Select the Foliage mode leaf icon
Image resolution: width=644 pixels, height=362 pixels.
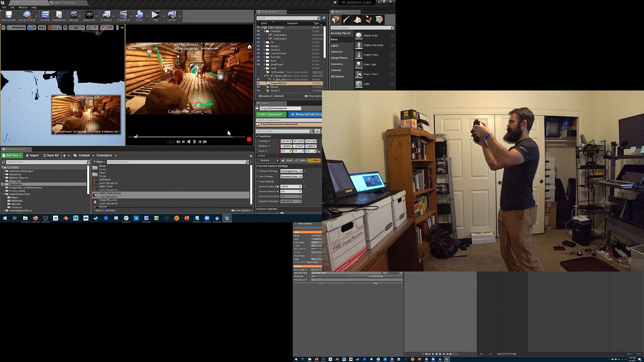368,20
